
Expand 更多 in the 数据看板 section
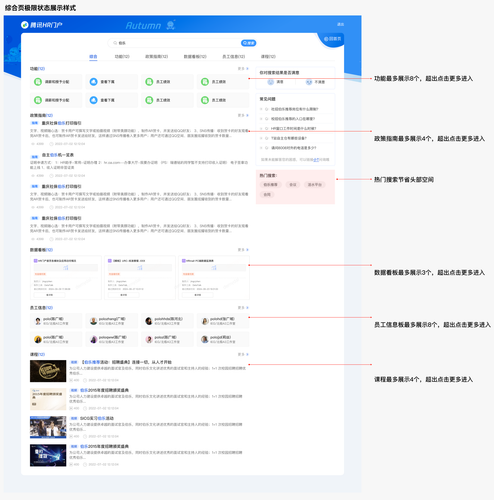[243, 250]
